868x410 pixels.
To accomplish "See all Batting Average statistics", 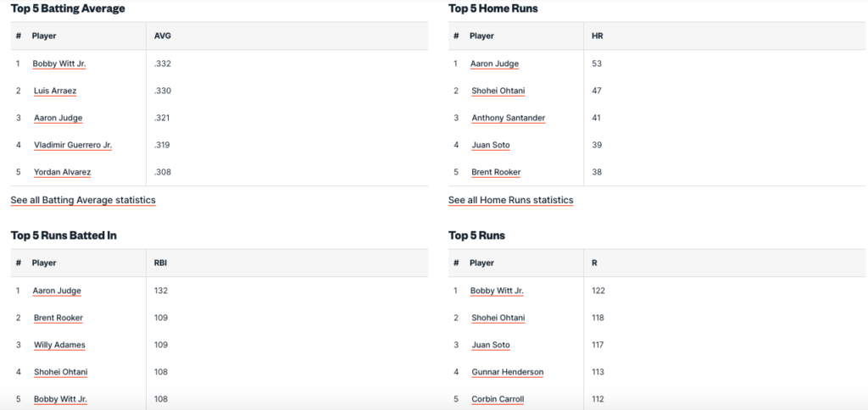I will coord(83,200).
